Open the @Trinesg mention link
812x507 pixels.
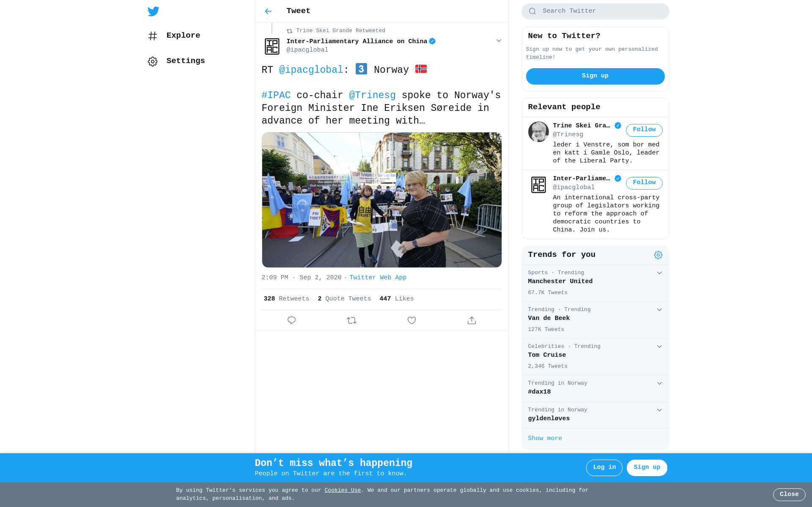click(x=372, y=95)
